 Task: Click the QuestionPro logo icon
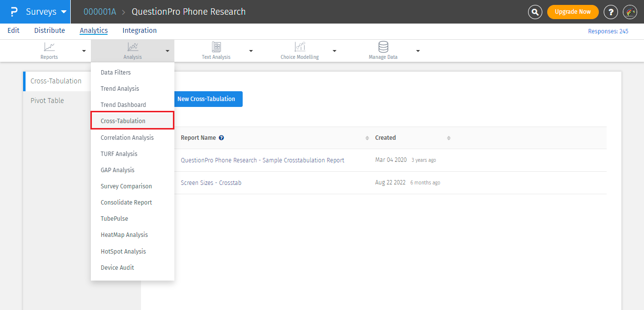tap(14, 12)
